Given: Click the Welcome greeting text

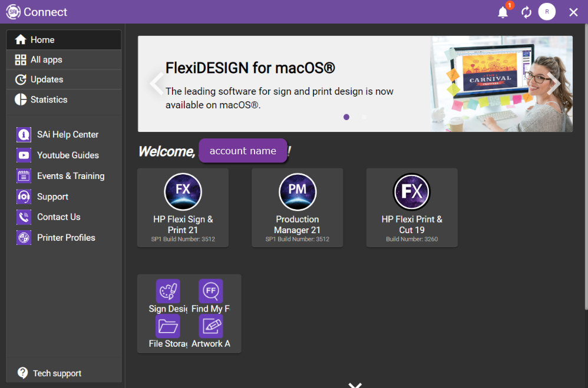Looking at the screenshot, I should (x=167, y=151).
